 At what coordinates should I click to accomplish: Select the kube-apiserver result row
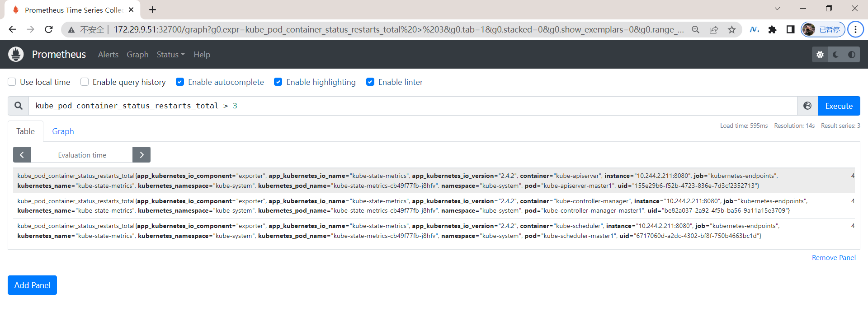pyautogui.click(x=434, y=181)
